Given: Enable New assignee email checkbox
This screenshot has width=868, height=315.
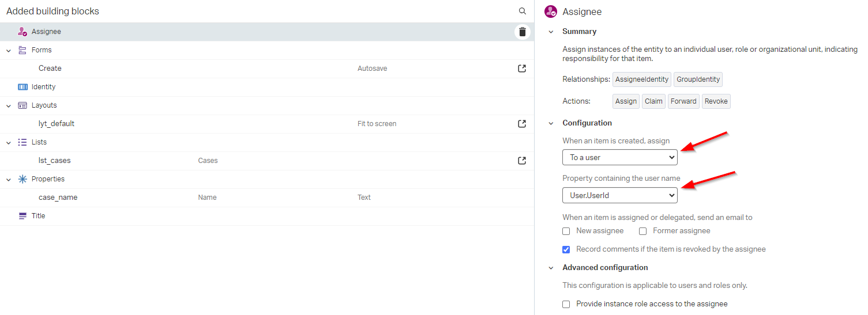Looking at the screenshot, I should [x=566, y=231].
